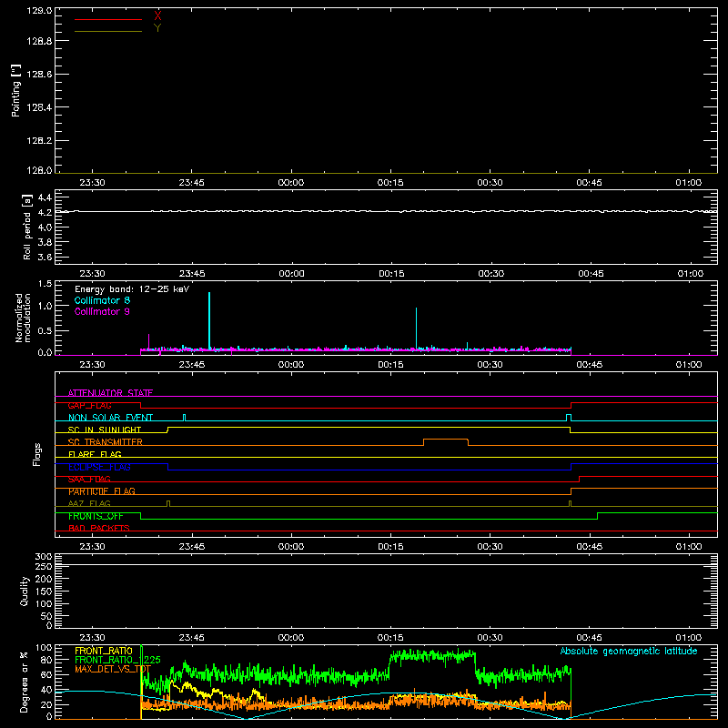
Task: Select the ATTENUATOR_STATE flag label
Action: (x=110, y=393)
